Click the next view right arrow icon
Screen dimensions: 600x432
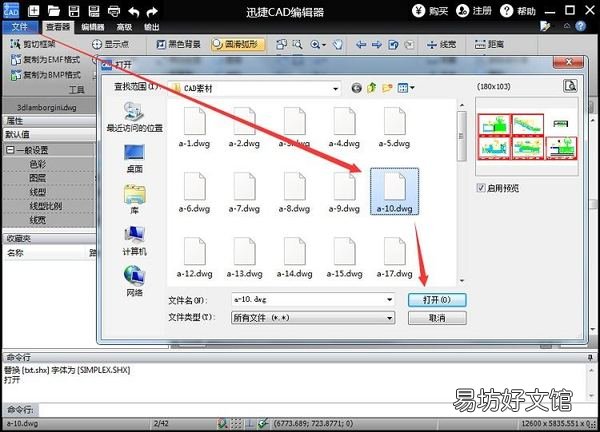click(x=377, y=45)
